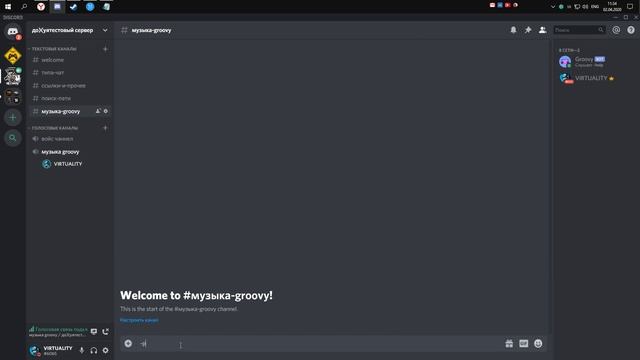Create invite for музыка-groovy channel
Image resolution: width=640 pixels, height=360 pixels.
[x=98, y=111]
